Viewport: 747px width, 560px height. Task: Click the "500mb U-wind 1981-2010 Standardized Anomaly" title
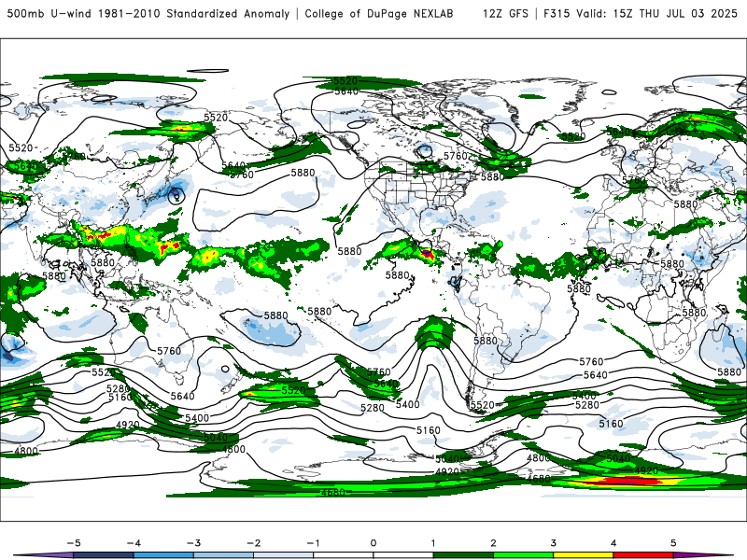tap(148, 13)
